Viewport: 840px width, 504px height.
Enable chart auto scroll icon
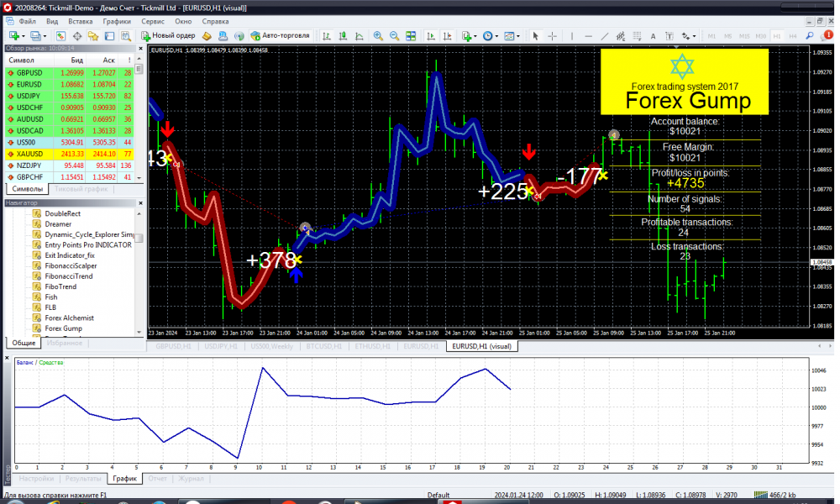click(x=431, y=36)
